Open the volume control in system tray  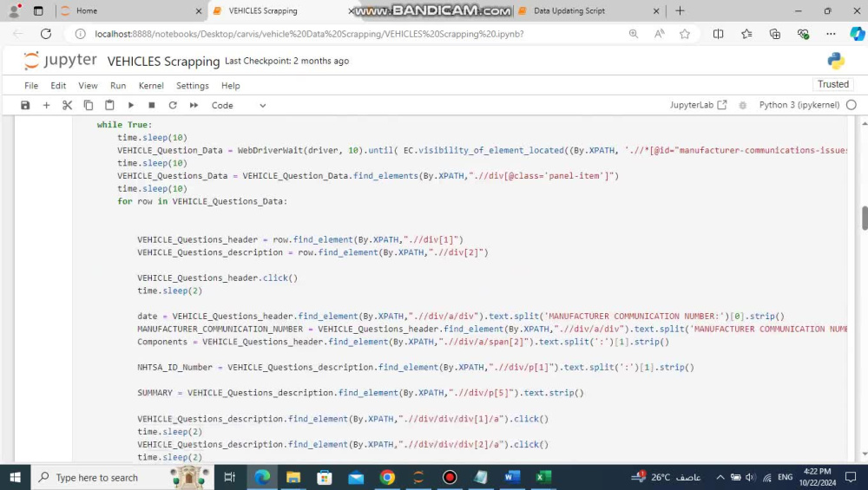751,477
